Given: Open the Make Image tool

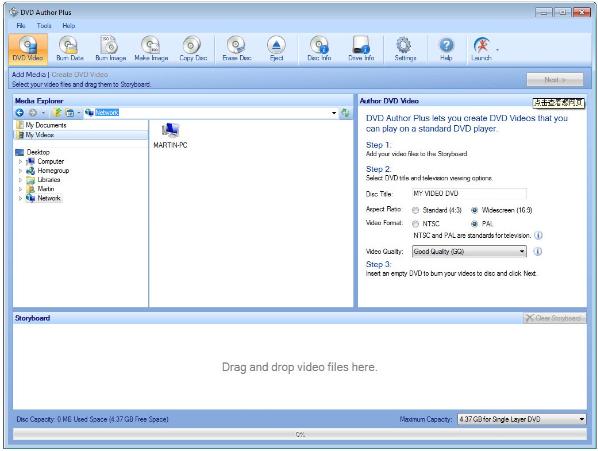Looking at the screenshot, I should (151, 49).
